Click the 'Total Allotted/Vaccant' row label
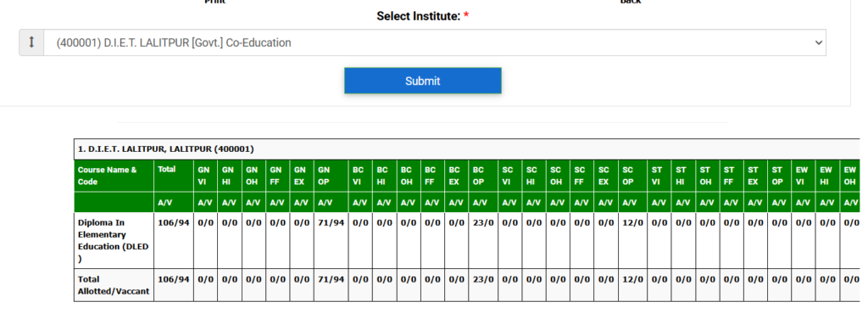This screenshot has height=330, width=868. [x=114, y=285]
